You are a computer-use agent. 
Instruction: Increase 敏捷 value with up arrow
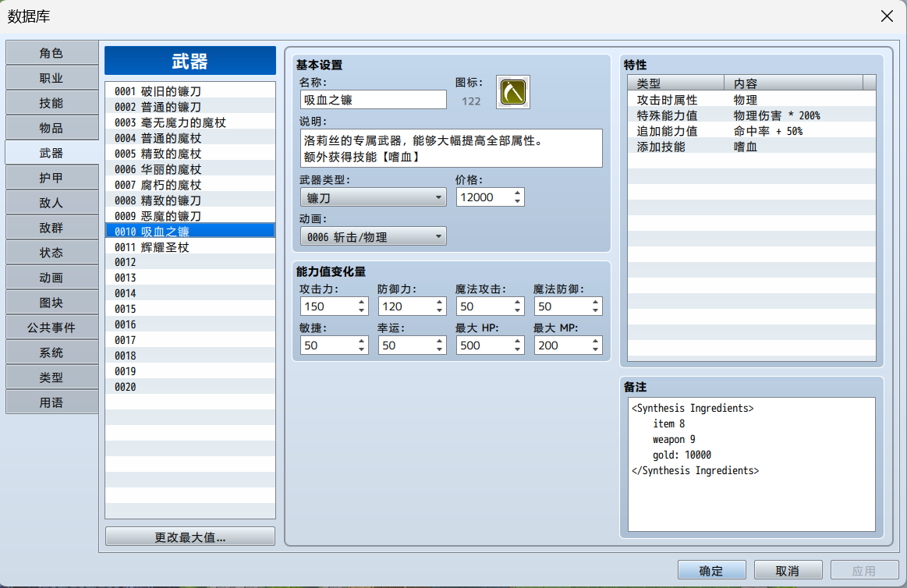point(362,341)
